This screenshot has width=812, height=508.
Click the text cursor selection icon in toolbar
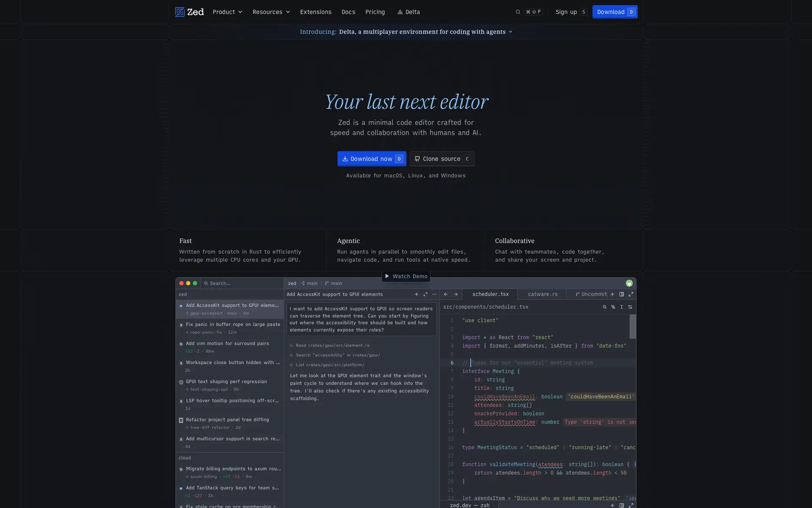621,307
